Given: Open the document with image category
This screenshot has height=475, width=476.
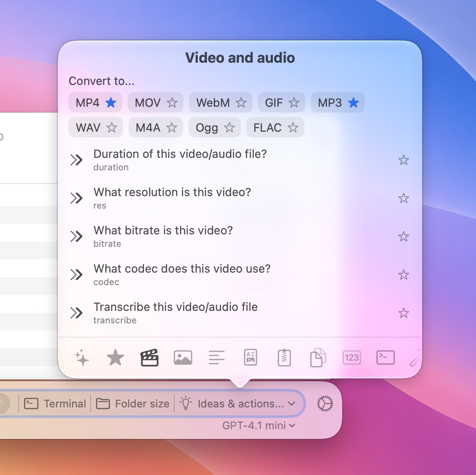Looking at the screenshot, I should pos(251,358).
